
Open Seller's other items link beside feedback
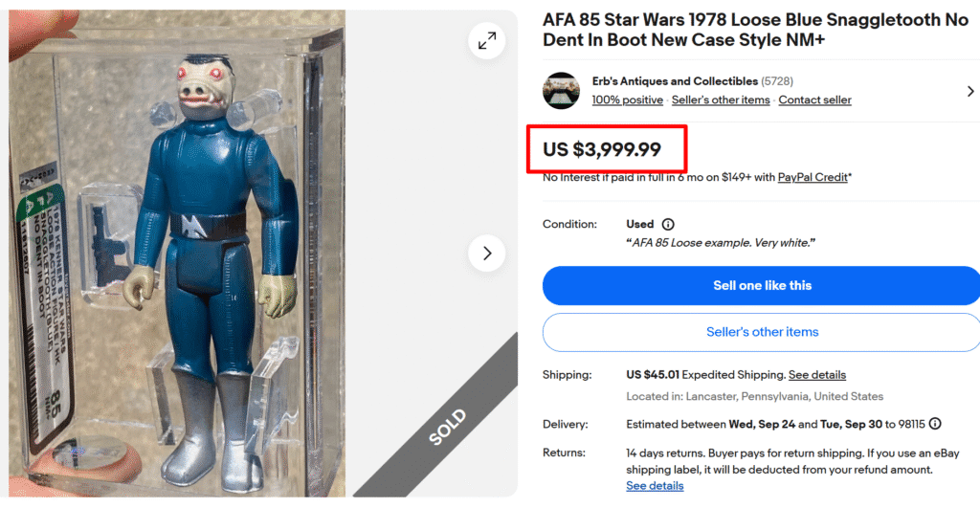point(721,100)
